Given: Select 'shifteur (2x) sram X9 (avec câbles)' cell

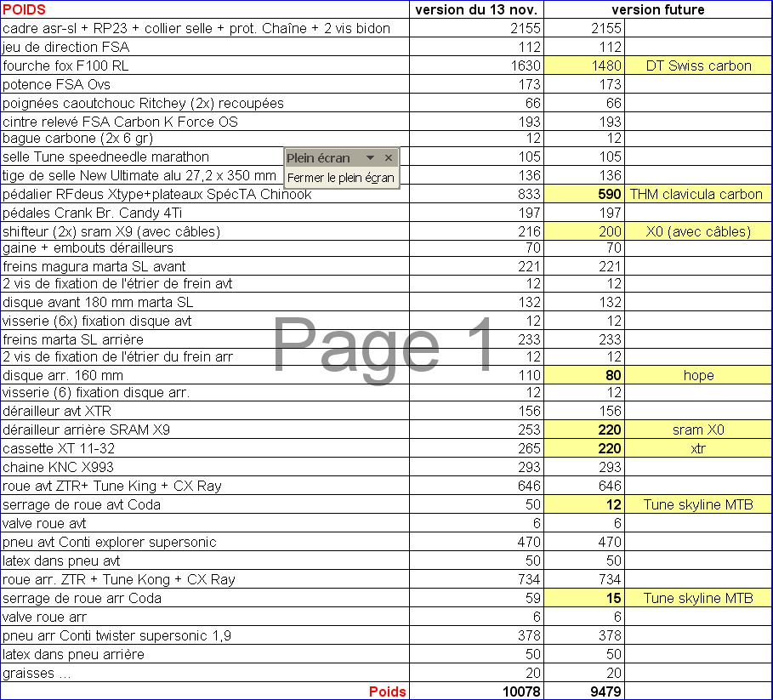Looking at the screenshot, I should 205,231.
